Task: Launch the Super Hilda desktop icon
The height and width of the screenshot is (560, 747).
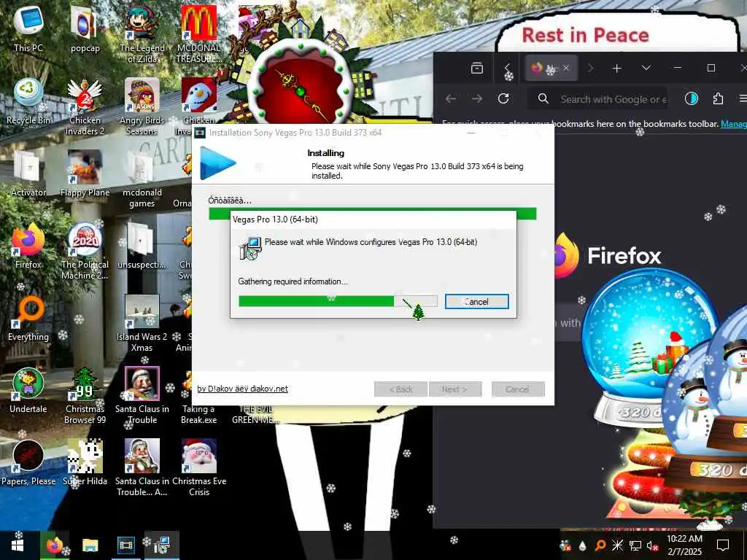Action: point(85,463)
